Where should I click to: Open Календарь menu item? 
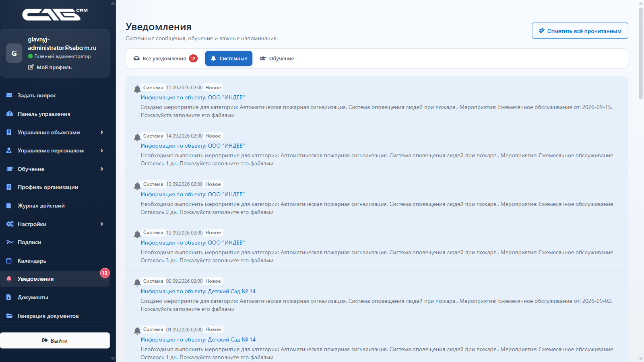click(x=55, y=261)
